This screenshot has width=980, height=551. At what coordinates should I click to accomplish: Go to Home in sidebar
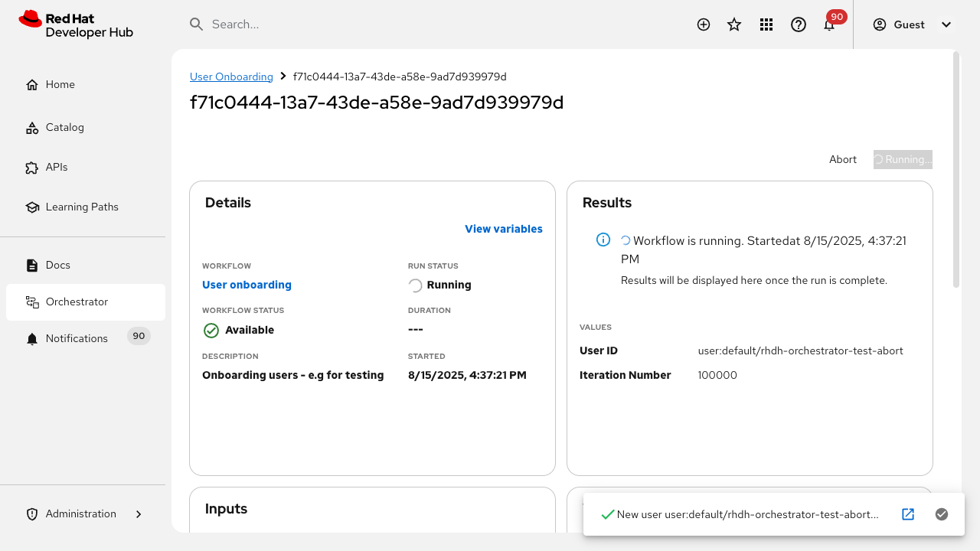[x=60, y=84]
